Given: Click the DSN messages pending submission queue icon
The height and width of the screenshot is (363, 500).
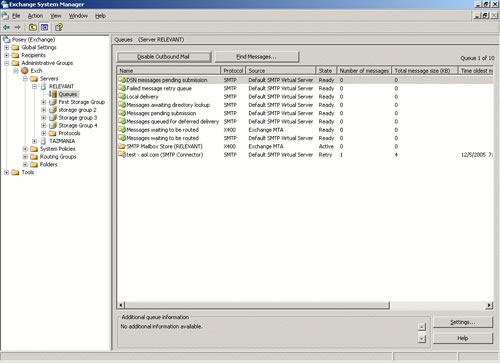Looking at the screenshot, I should [122, 80].
